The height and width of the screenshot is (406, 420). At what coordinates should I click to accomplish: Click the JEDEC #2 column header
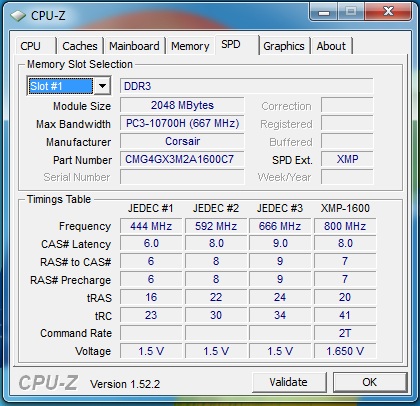[216, 208]
